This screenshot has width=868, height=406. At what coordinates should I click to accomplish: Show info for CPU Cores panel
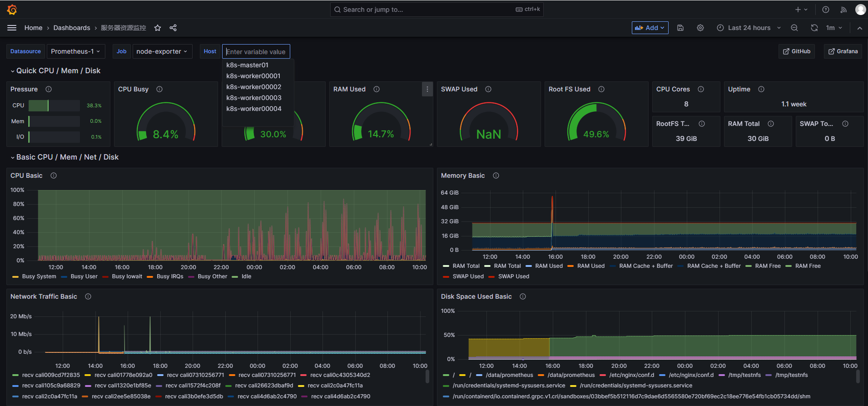coord(701,89)
